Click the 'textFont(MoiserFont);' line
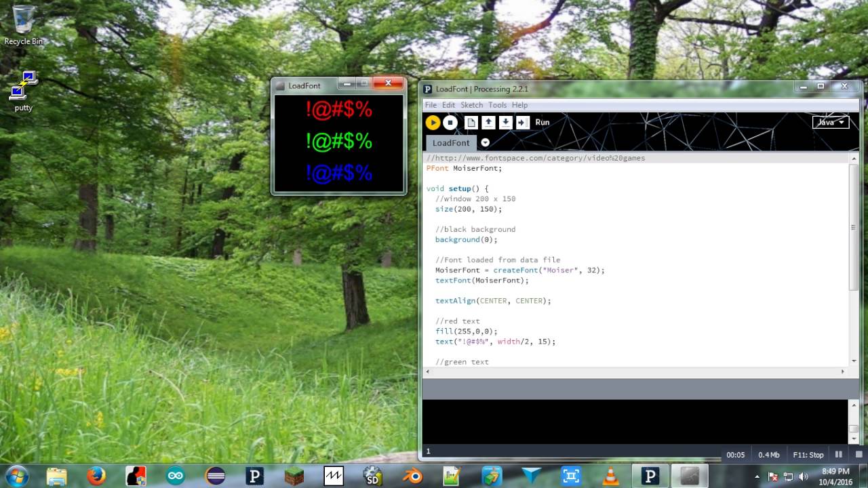The image size is (868, 488). [x=481, y=280]
